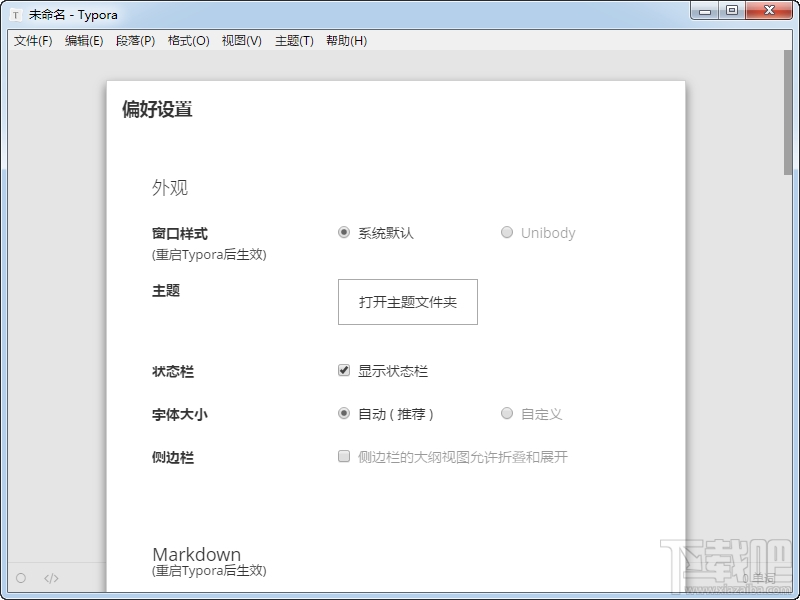Open the 格式(O) menu
This screenshot has width=800, height=600.
point(189,41)
